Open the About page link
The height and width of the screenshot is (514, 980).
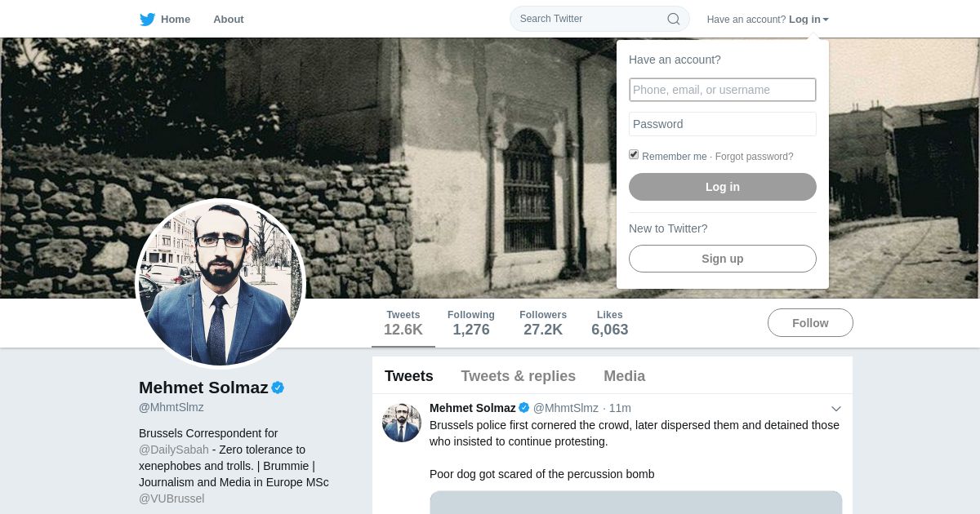click(229, 19)
